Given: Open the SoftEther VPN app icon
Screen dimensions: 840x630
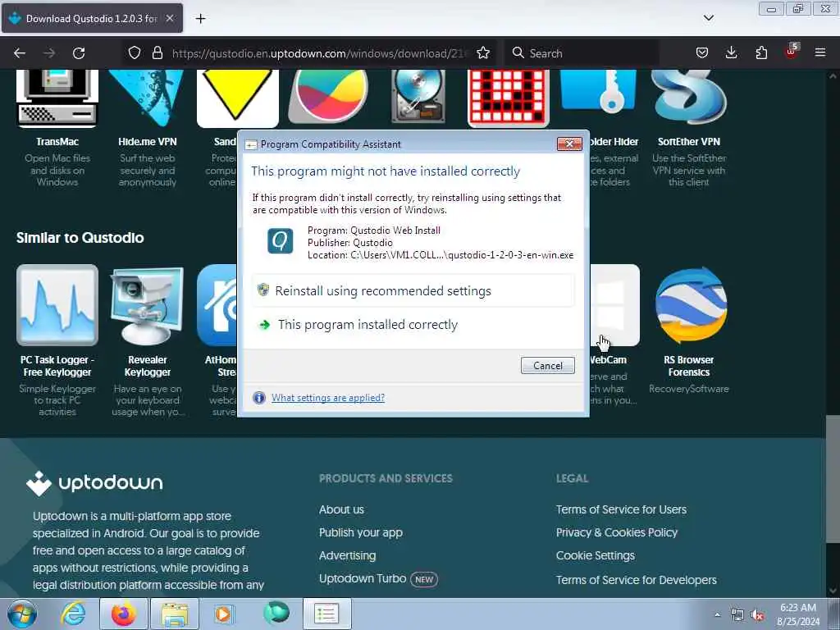Looking at the screenshot, I should pyautogui.click(x=689, y=98).
